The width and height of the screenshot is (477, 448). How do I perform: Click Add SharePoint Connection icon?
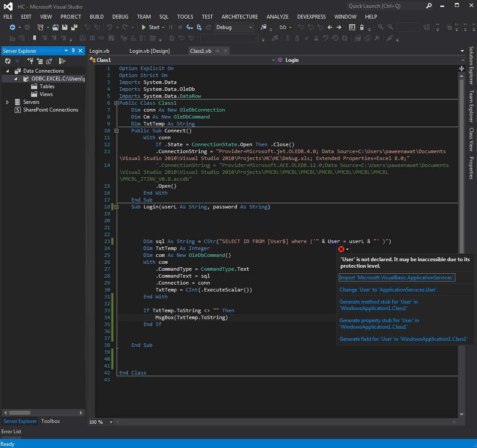(x=49, y=61)
